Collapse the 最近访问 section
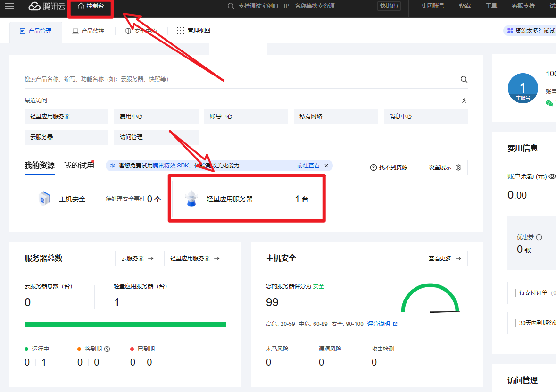Image resolution: width=556 pixels, height=392 pixels. [x=464, y=100]
